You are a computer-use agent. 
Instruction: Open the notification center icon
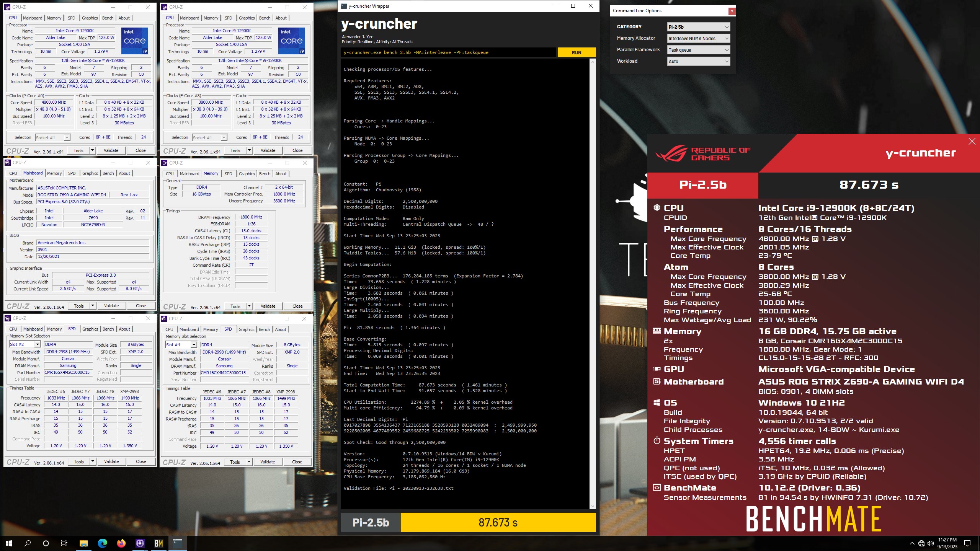point(967,543)
